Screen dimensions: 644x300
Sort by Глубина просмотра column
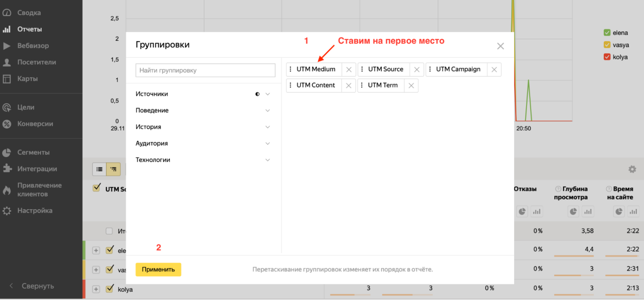571,193
